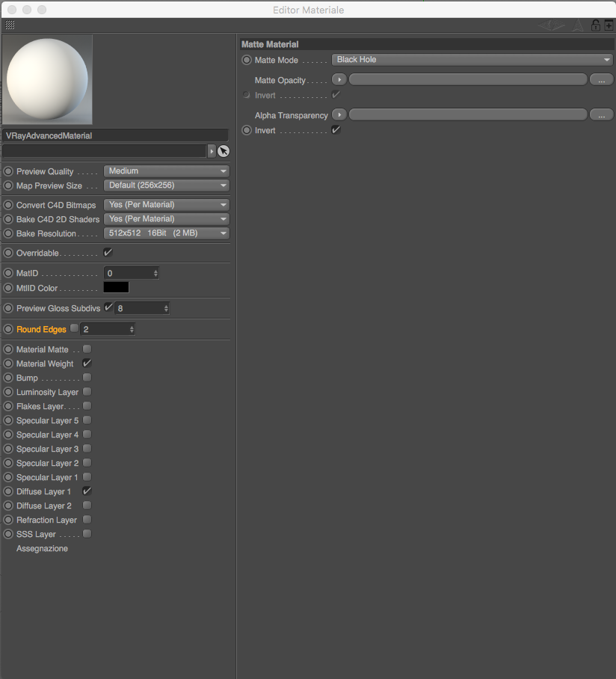616x679 pixels.
Task: Click the small arrow next to layer field
Action: (x=212, y=151)
